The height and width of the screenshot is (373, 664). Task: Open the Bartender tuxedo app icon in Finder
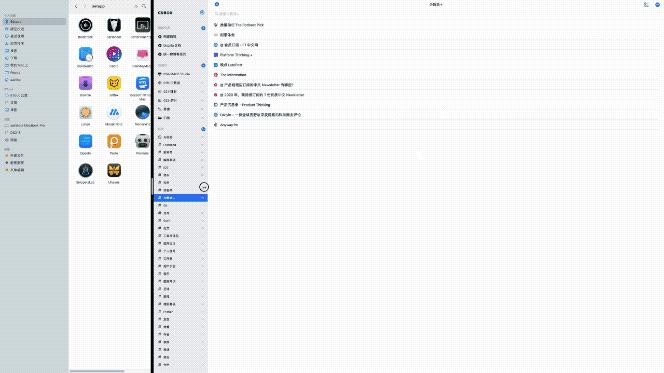[114, 25]
